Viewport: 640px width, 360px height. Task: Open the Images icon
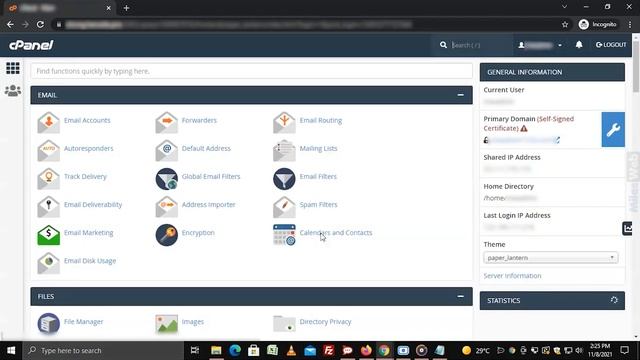coord(167,324)
